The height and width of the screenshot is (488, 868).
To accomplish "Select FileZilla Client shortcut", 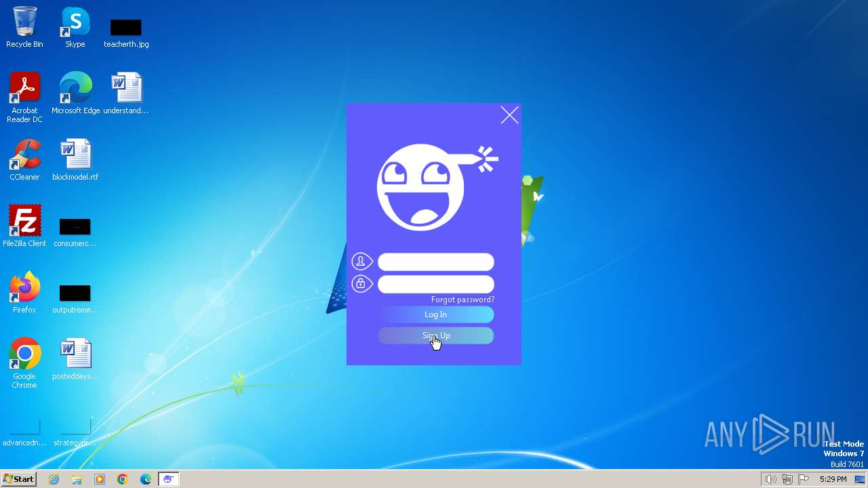I will [24, 226].
